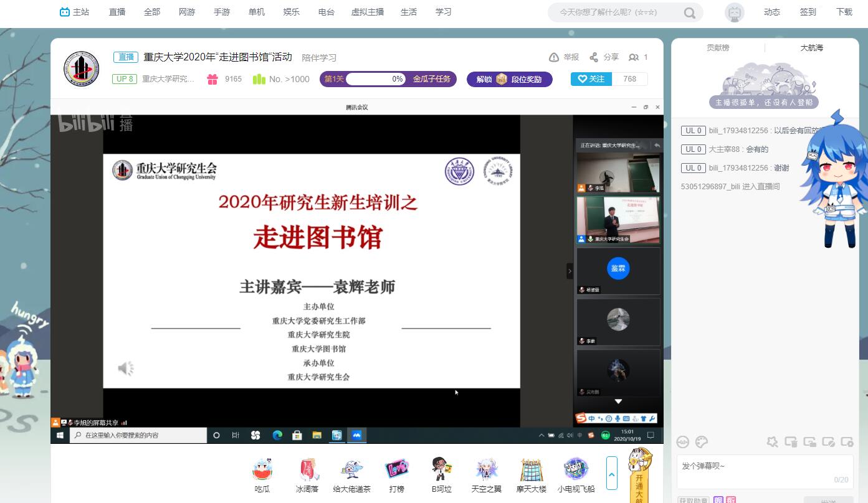Screen dimensions: 868x503
Task: Click the viewer count people icon
Action: [634, 57]
